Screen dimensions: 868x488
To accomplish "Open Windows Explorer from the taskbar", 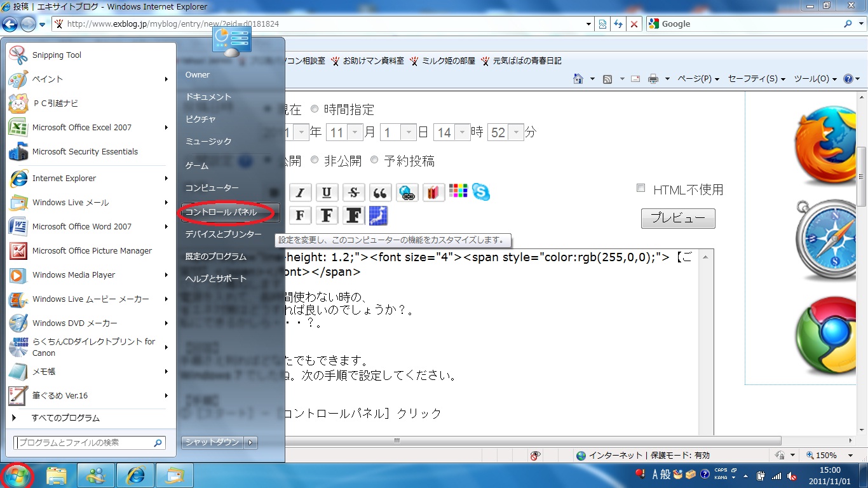I will [x=57, y=475].
